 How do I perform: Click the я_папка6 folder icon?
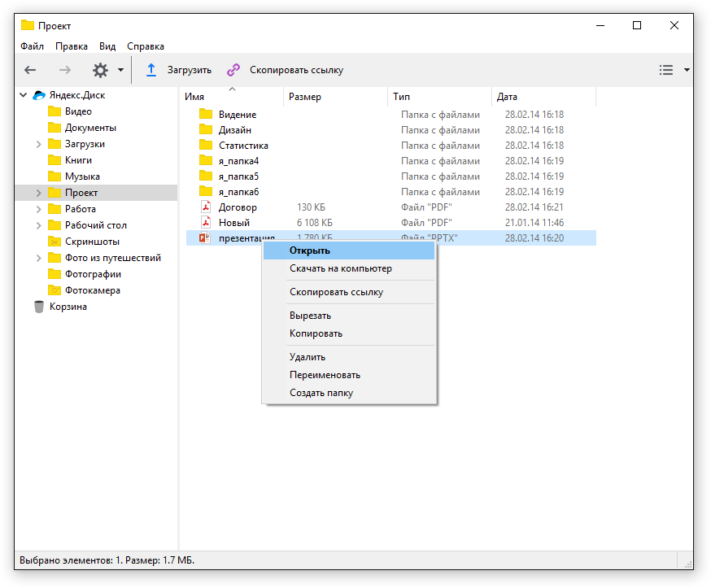206,192
